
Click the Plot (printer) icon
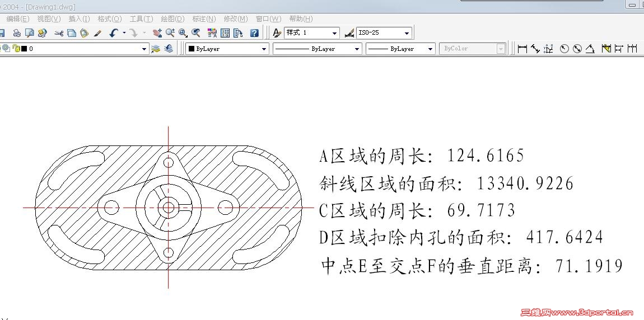click(17, 33)
